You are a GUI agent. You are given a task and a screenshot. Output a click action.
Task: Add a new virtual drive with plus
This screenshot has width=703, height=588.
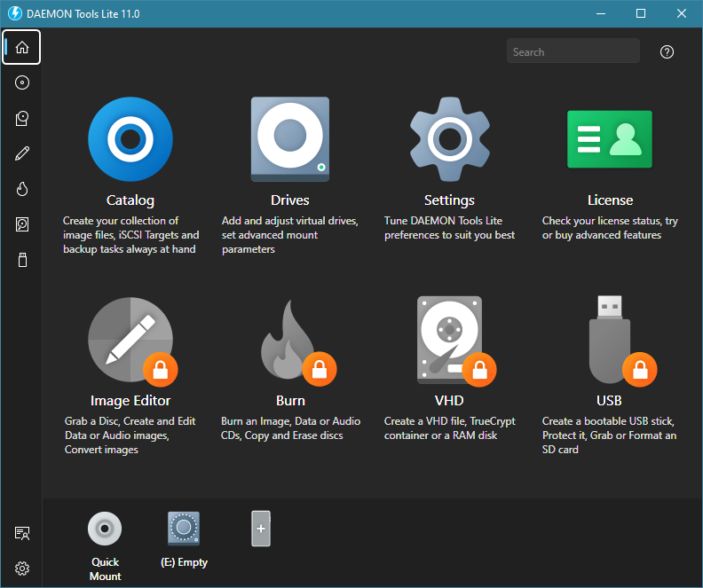pyautogui.click(x=261, y=529)
